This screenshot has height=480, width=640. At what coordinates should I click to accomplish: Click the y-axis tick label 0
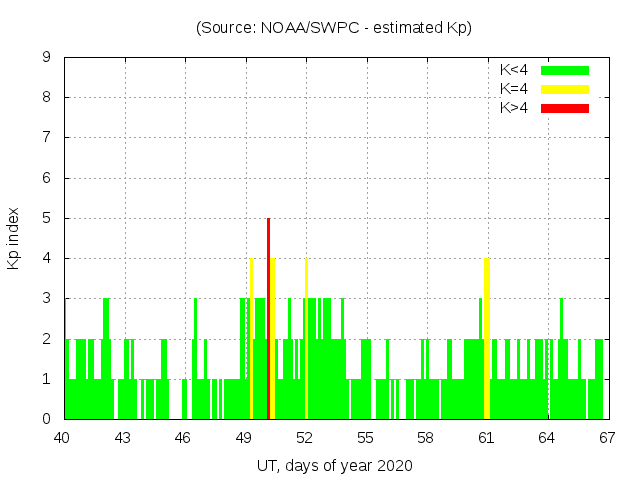(x=46, y=419)
